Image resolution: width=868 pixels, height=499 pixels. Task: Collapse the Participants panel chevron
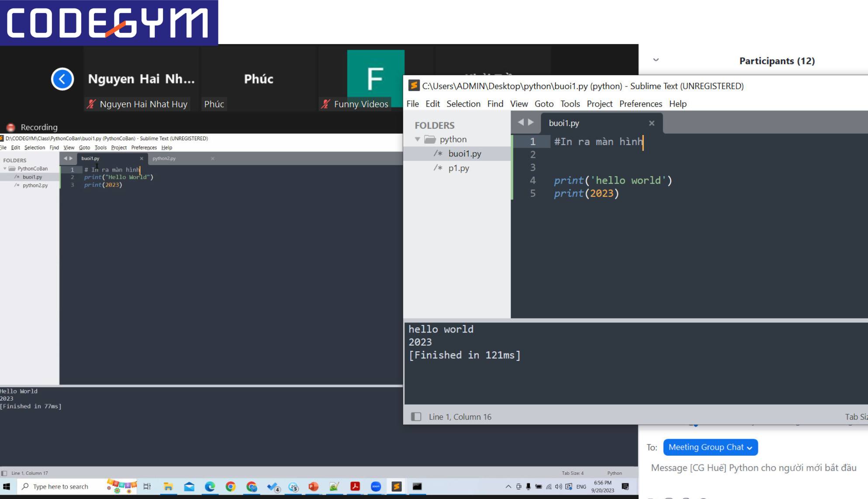[656, 60]
